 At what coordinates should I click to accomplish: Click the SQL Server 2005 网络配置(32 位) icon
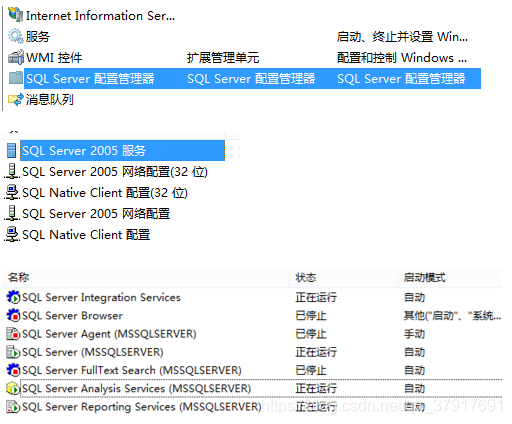pos(12,171)
